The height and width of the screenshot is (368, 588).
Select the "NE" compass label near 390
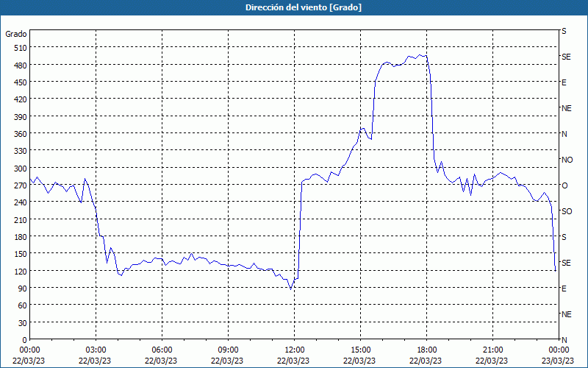click(566, 108)
